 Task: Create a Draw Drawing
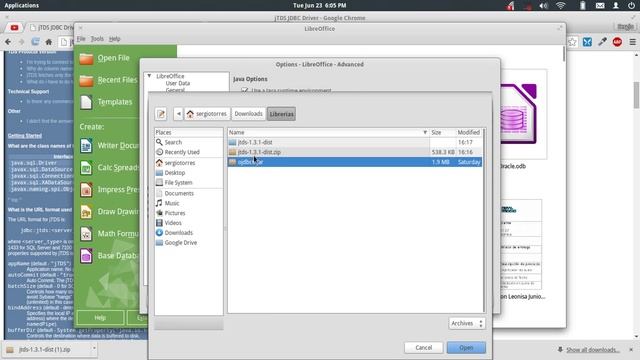[109, 212]
